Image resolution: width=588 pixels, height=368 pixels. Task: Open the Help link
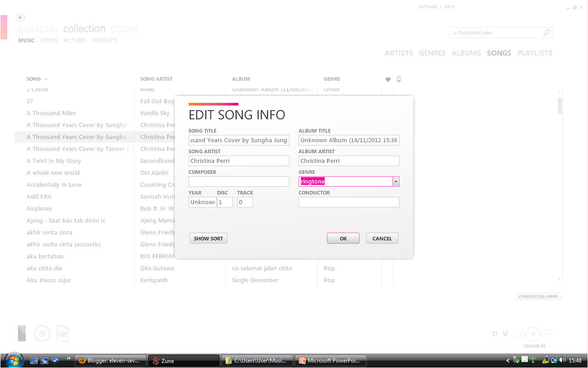449,7
